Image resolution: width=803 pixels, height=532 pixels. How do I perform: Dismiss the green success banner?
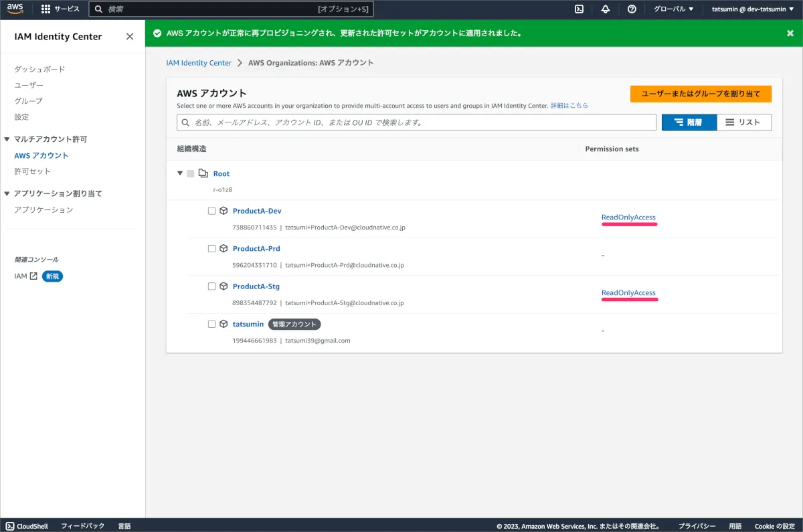coord(790,33)
